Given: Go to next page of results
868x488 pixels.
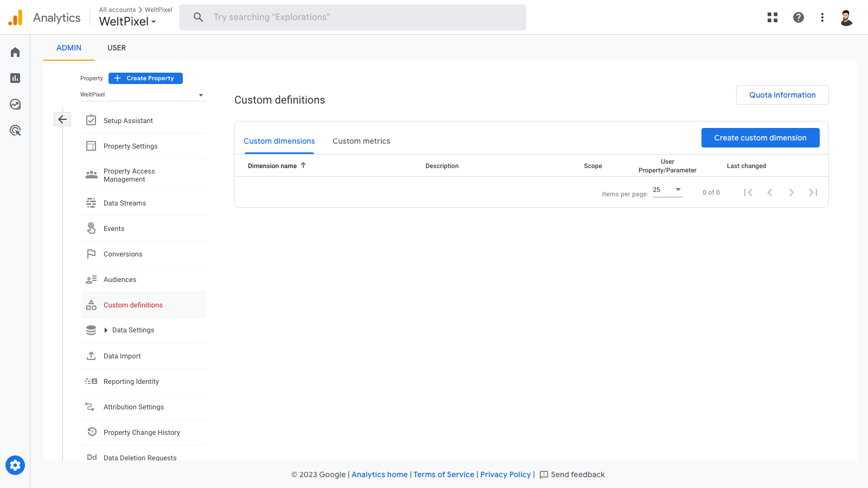Looking at the screenshot, I should (792, 192).
